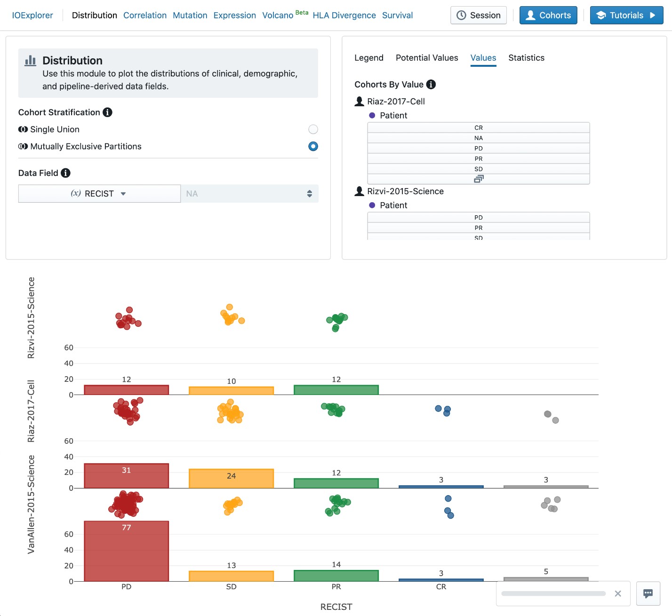672x616 pixels.
Task: Open the NA secondary field selector
Action: coord(249,194)
